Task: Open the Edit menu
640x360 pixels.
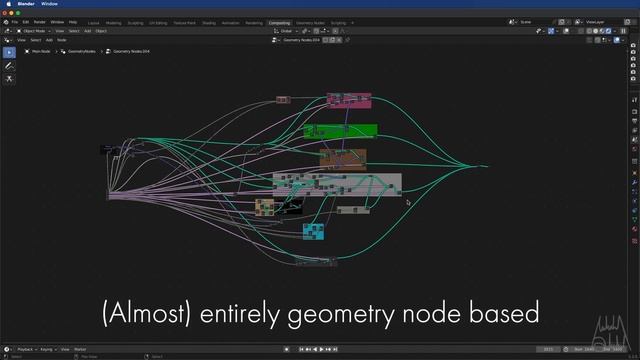Action: pos(26,22)
